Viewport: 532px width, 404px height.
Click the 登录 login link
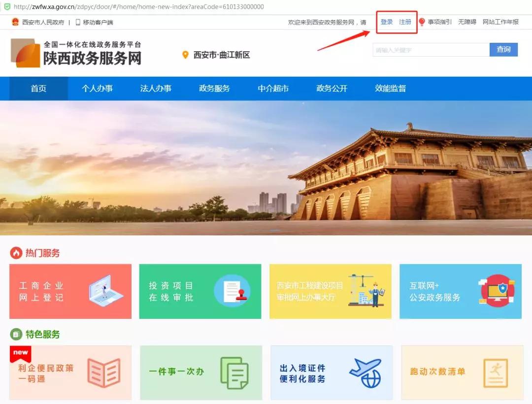(387, 22)
